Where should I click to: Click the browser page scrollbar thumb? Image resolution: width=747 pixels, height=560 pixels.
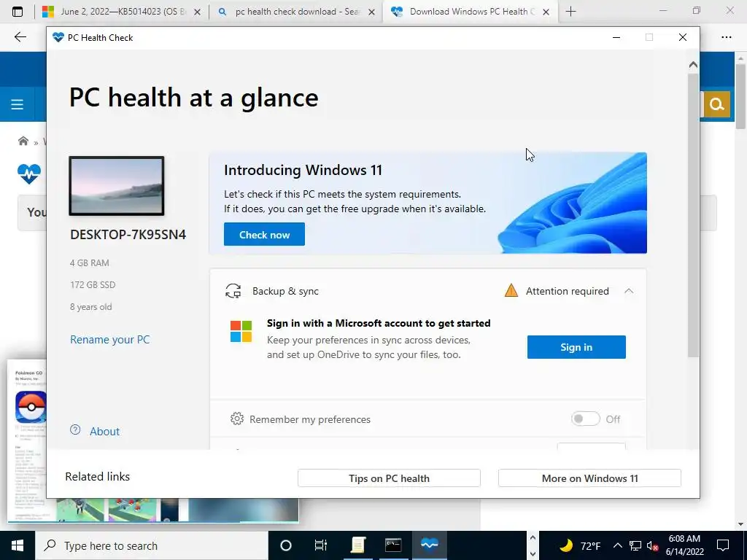point(740,96)
